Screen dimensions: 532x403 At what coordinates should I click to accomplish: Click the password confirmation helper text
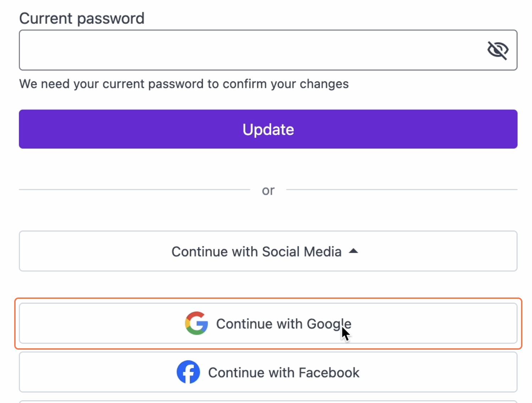pos(184,84)
